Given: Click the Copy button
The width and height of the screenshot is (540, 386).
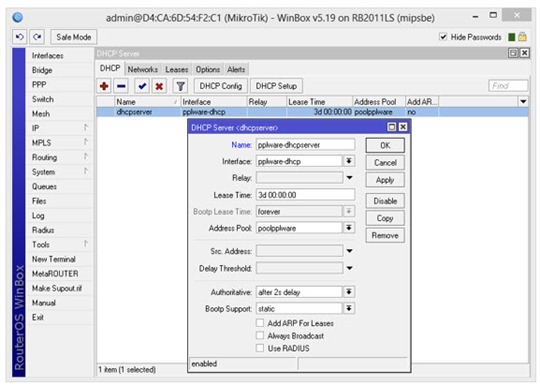Looking at the screenshot, I should (385, 218).
